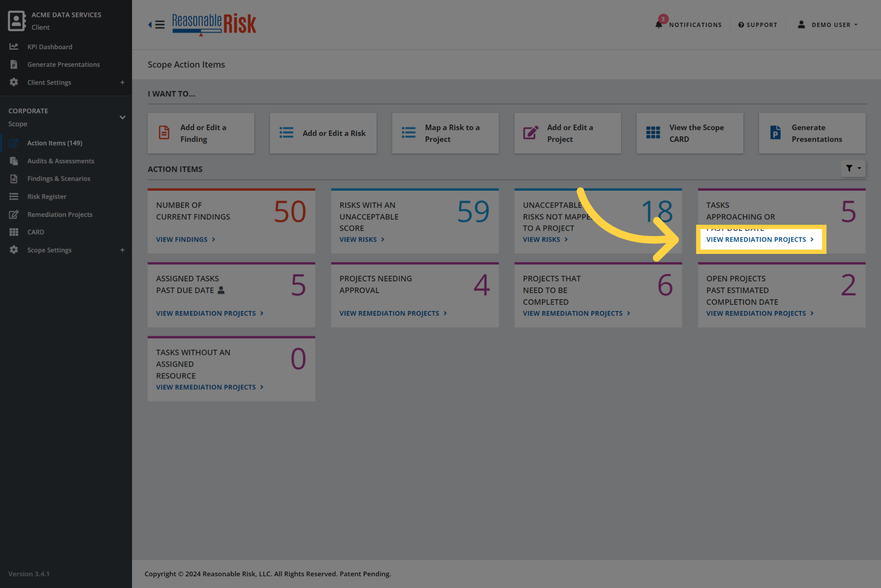Screen dimensions: 881x588
Task: Click the Add or Edit a Project button
Action: tap(567, 133)
